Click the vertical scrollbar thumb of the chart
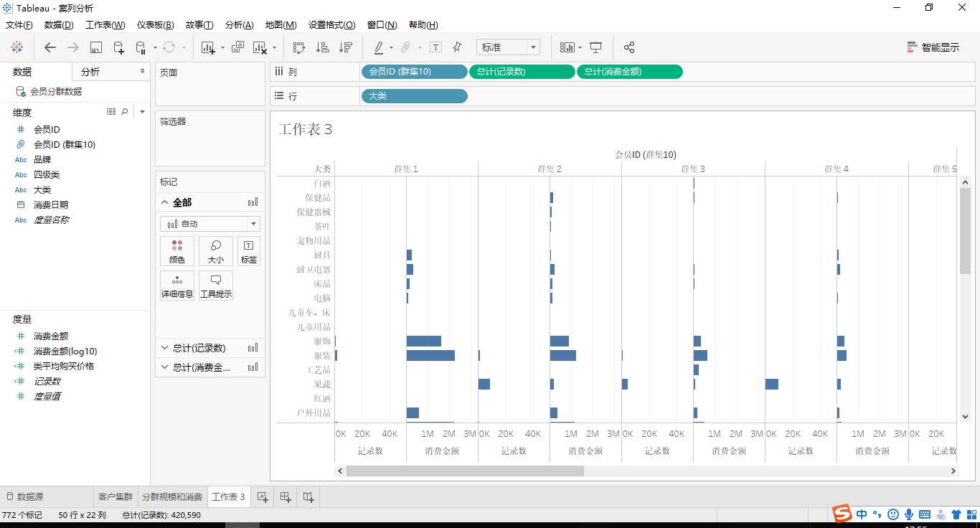This screenshot has height=528, width=980. [x=965, y=230]
